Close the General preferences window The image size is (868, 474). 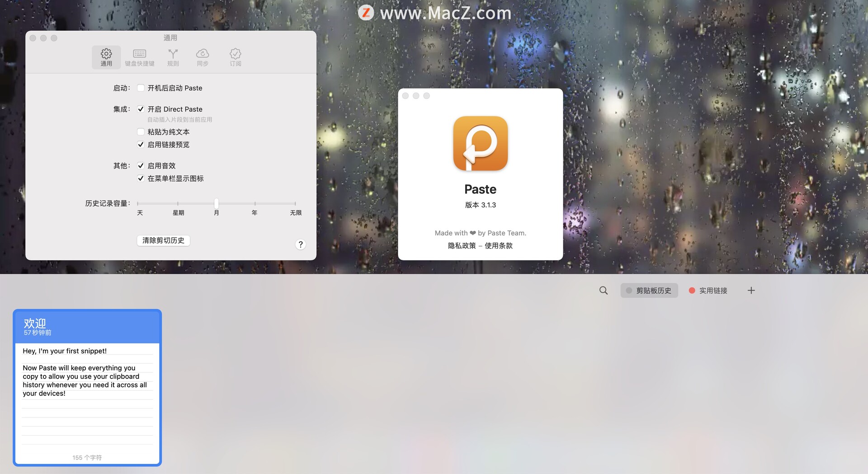[x=33, y=38]
